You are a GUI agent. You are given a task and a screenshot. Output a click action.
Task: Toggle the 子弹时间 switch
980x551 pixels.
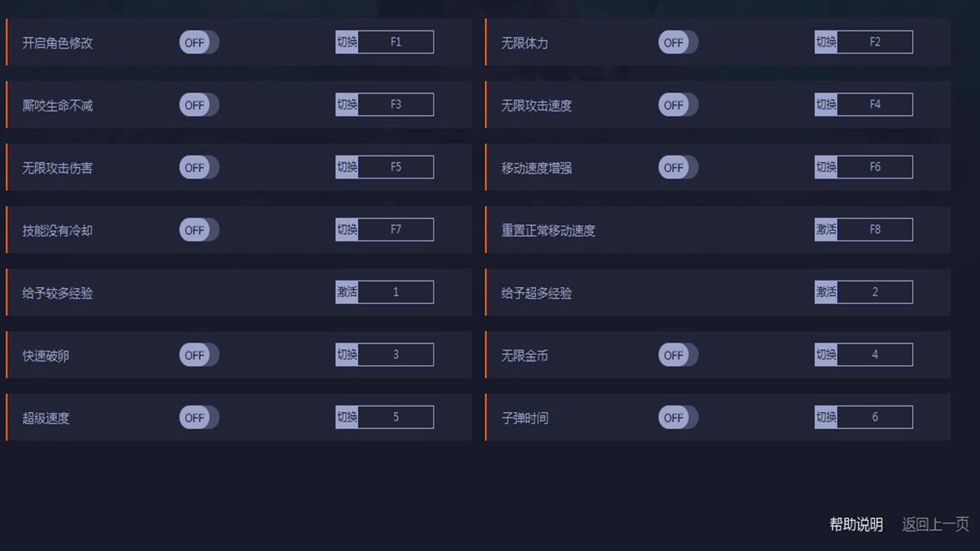678,417
